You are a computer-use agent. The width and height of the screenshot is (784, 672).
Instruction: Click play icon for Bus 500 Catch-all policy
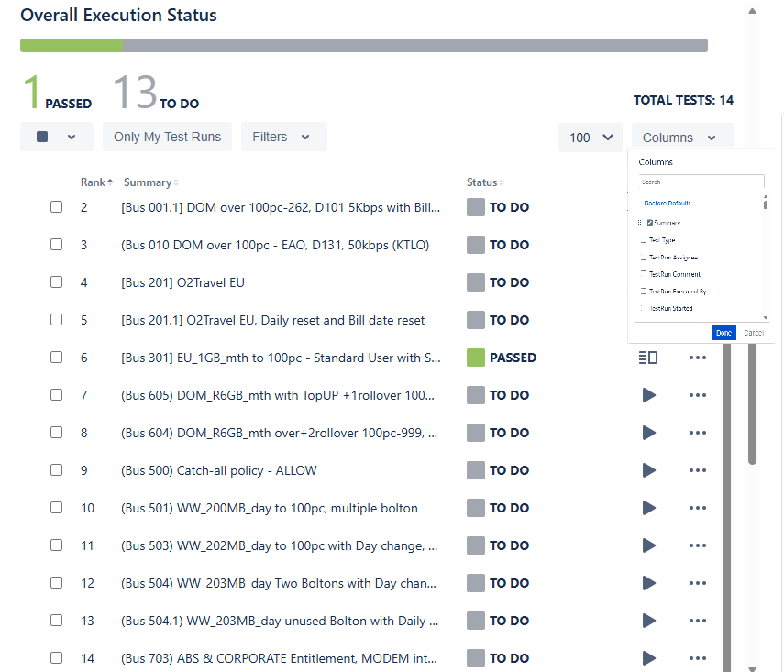tap(649, 470)
